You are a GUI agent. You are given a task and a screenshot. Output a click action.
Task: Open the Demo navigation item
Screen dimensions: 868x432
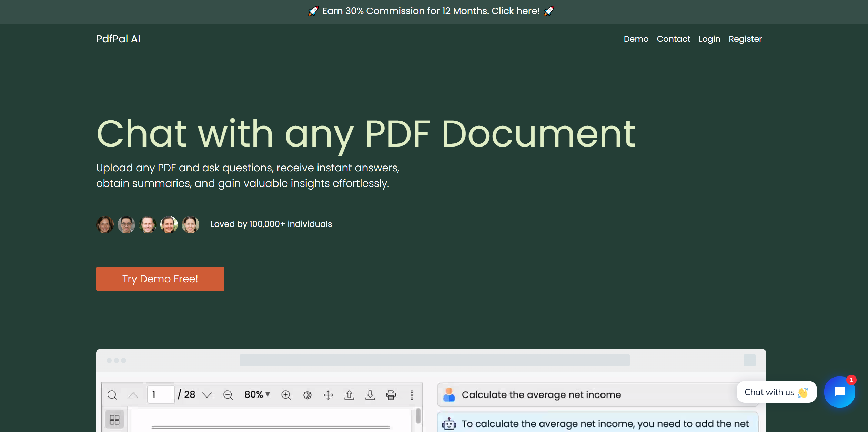click(x=636, y=39)
